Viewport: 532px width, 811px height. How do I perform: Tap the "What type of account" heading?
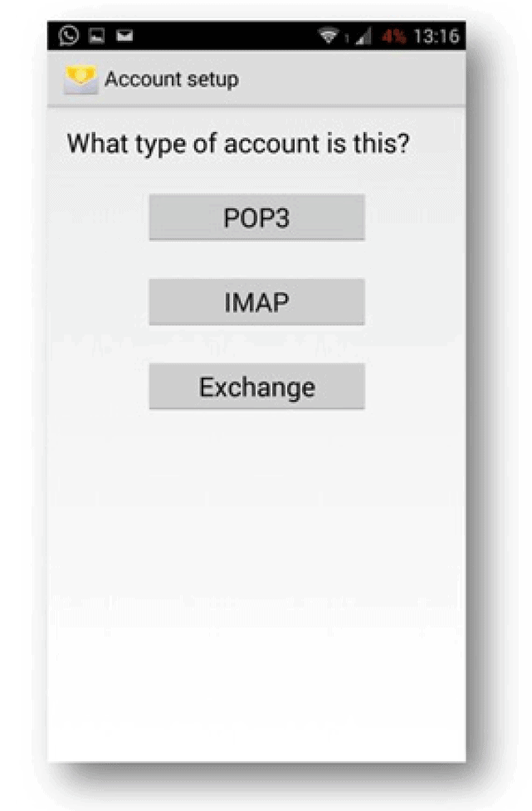[x=238, y=144]
